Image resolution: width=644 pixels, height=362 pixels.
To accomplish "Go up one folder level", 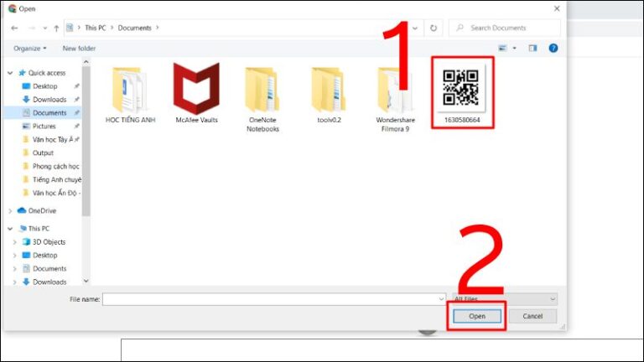I will (x=56, y=28).
